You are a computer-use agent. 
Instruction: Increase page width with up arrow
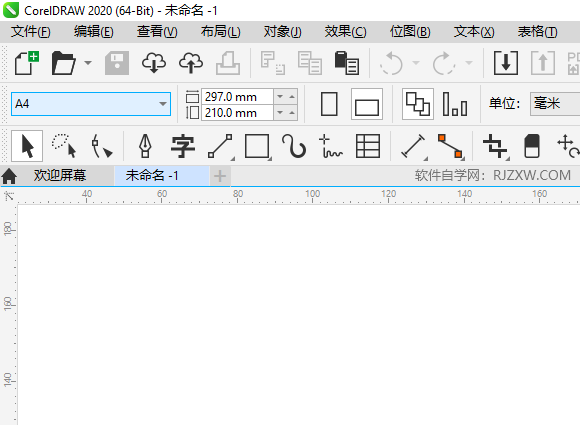coord(292,97)
